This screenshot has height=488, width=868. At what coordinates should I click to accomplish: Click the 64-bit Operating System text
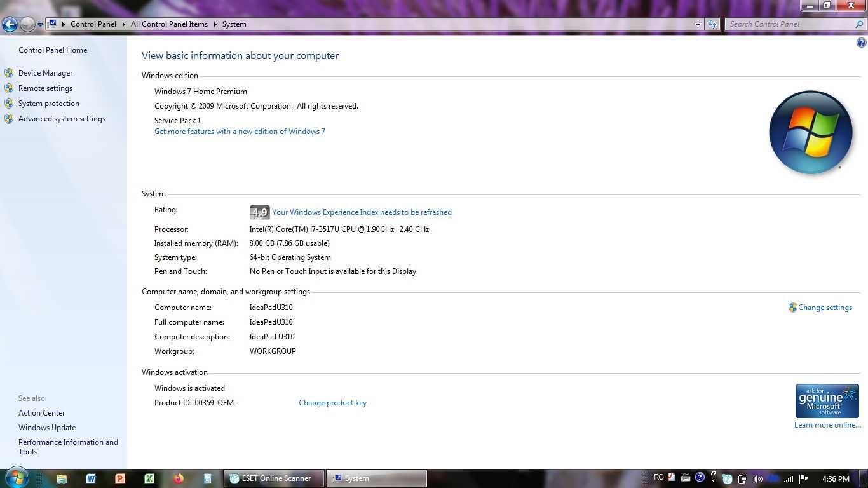click(x=290, y=257)
